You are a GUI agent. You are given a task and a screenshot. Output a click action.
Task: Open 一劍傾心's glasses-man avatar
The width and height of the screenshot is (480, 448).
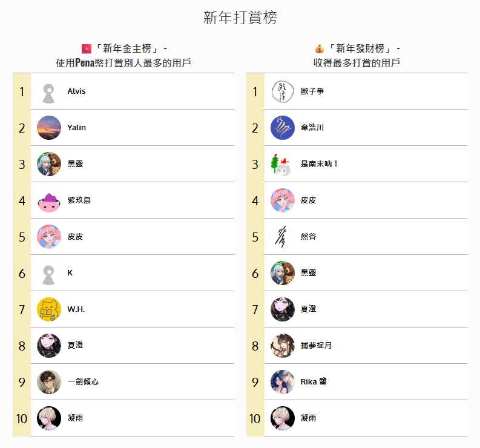click(x=48, y=382)
